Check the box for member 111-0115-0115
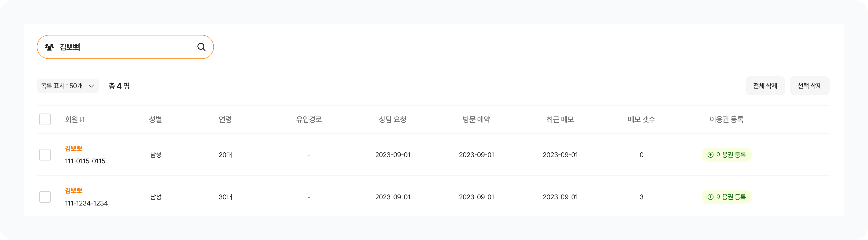 click(45, 155)
